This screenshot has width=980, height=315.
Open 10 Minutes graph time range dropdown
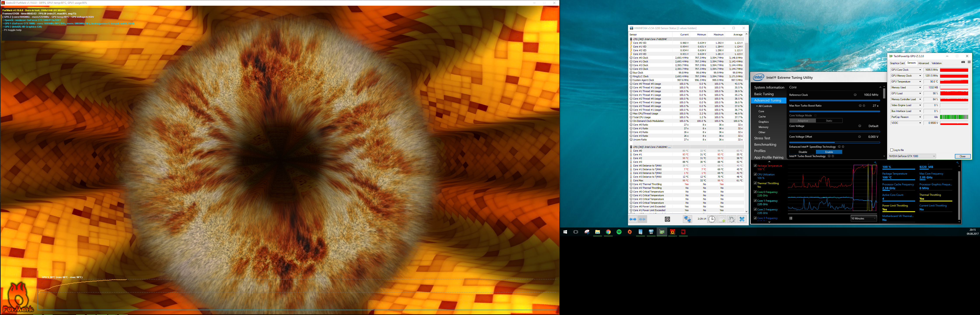click(x=864, y=218)
